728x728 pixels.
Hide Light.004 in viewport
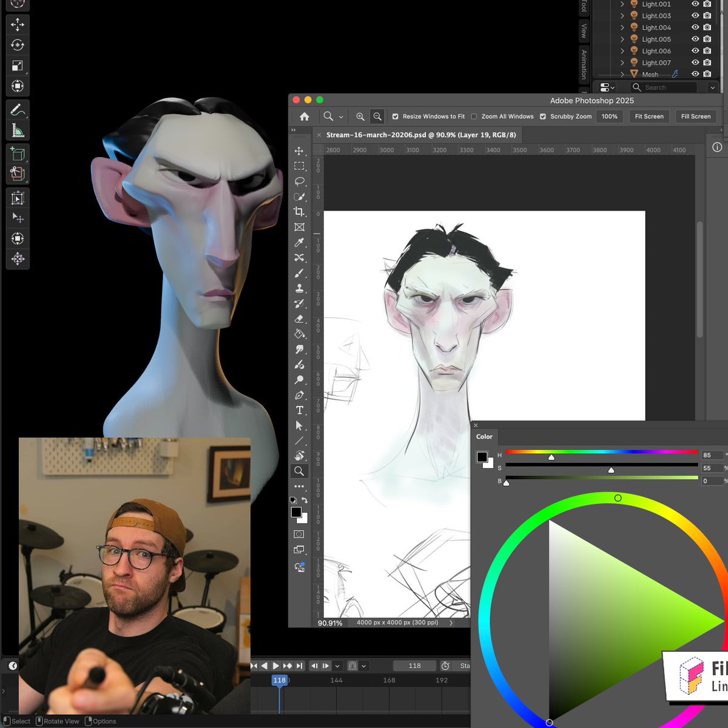pyautogui.click(x=695, y=27)
